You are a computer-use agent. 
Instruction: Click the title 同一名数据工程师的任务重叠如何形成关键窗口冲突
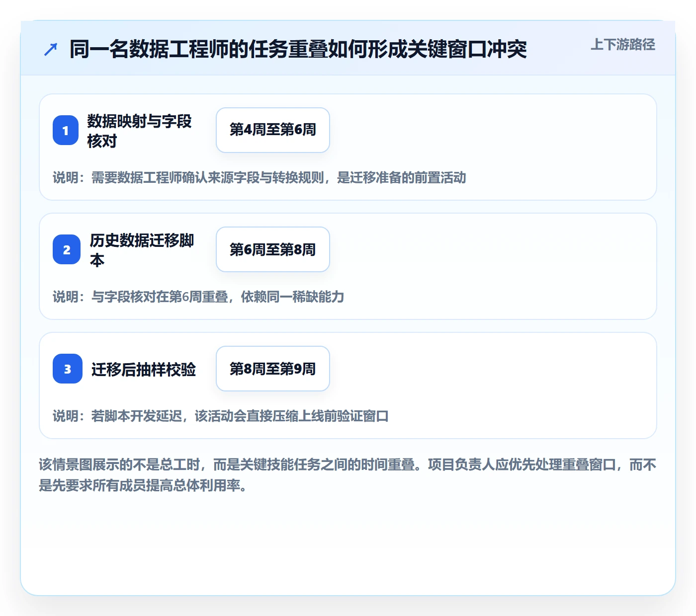pyautogui.click(x=298, y=49)
